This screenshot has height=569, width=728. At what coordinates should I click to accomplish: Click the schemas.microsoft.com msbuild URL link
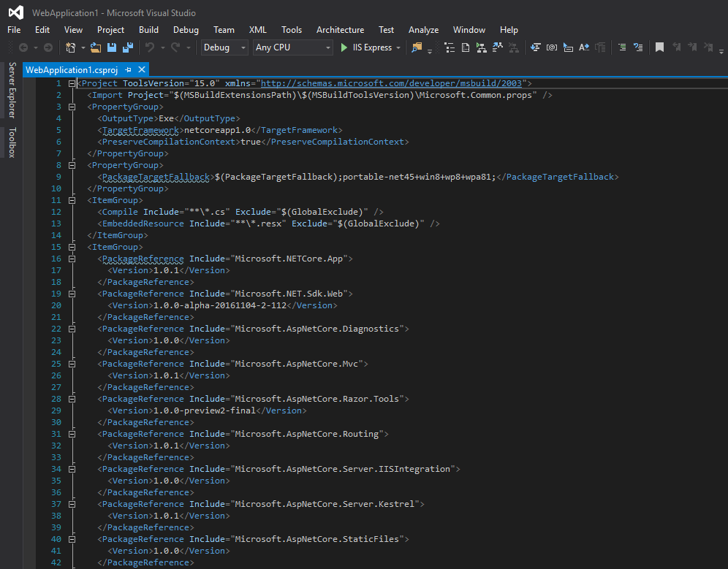tap(391, 83)
